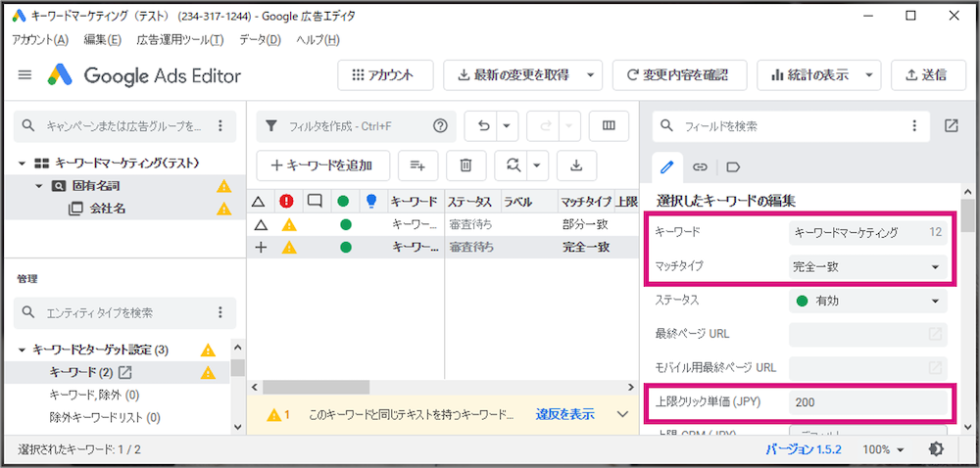Click warning icon on 部分一致 row

(288, 224)
